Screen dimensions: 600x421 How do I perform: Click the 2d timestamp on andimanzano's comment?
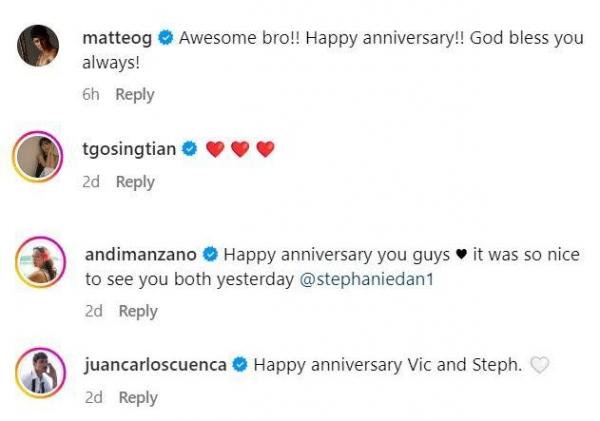tap(94, 311)
